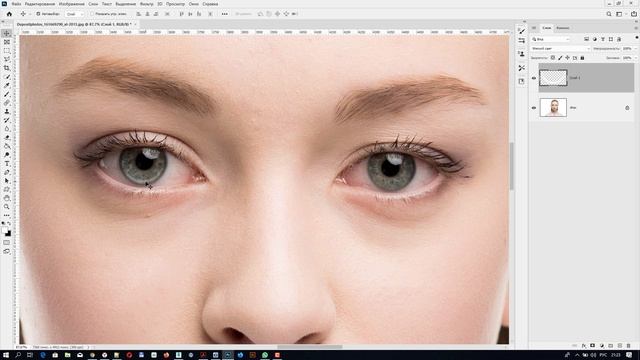Click the Home icon in options bar
Screen dimensions: 640x360
click(x=9, y=14)
